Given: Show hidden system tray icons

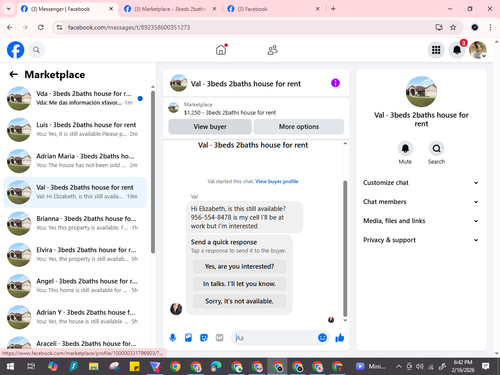Looking at the screenshot, I should pos(398,367).
